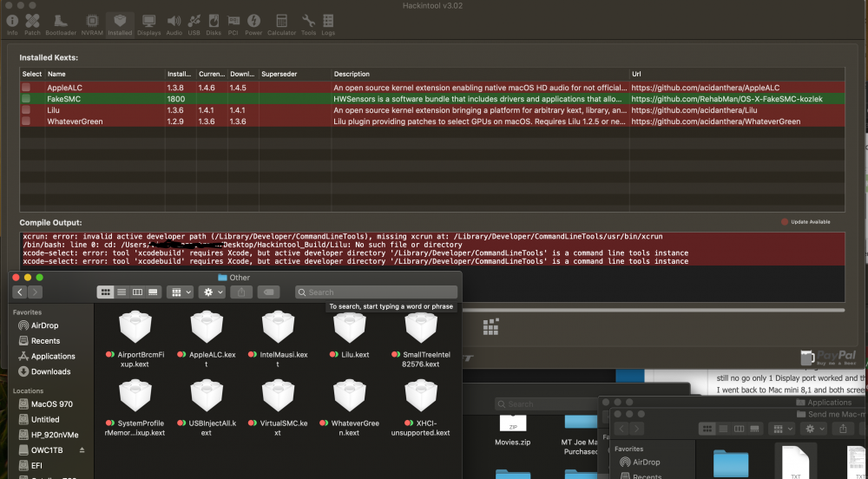Select EFI volume in sidebar

coord(30,466)
